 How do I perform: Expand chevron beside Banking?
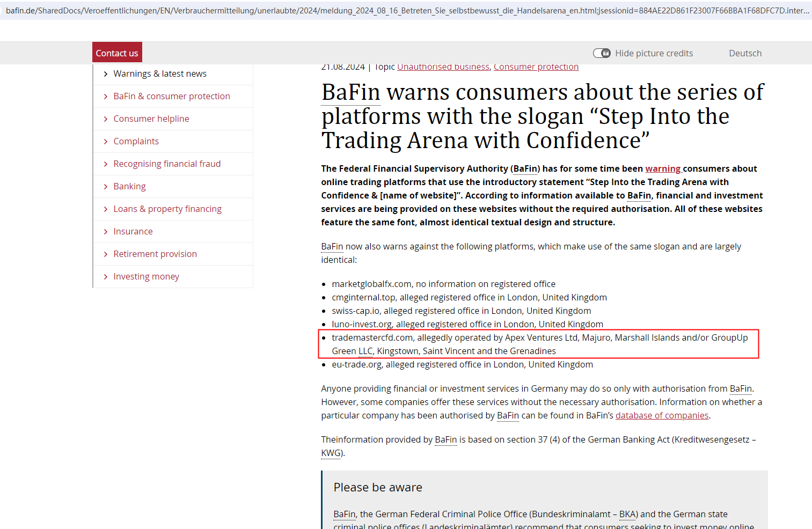106,186
